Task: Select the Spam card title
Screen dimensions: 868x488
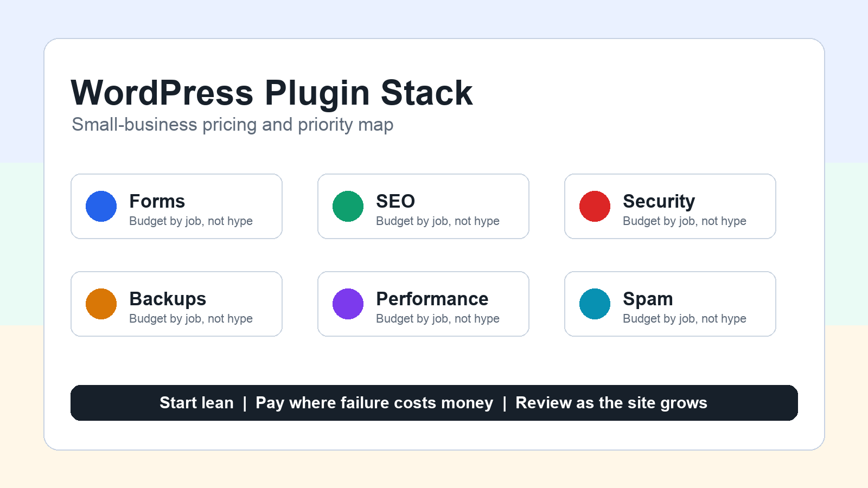Action: pyautogui.click(x=648, y=299)
